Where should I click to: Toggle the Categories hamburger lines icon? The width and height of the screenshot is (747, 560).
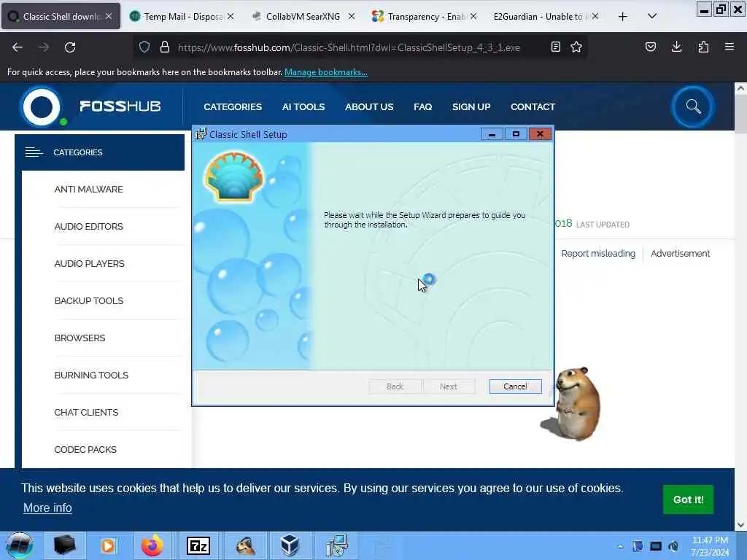34,152
